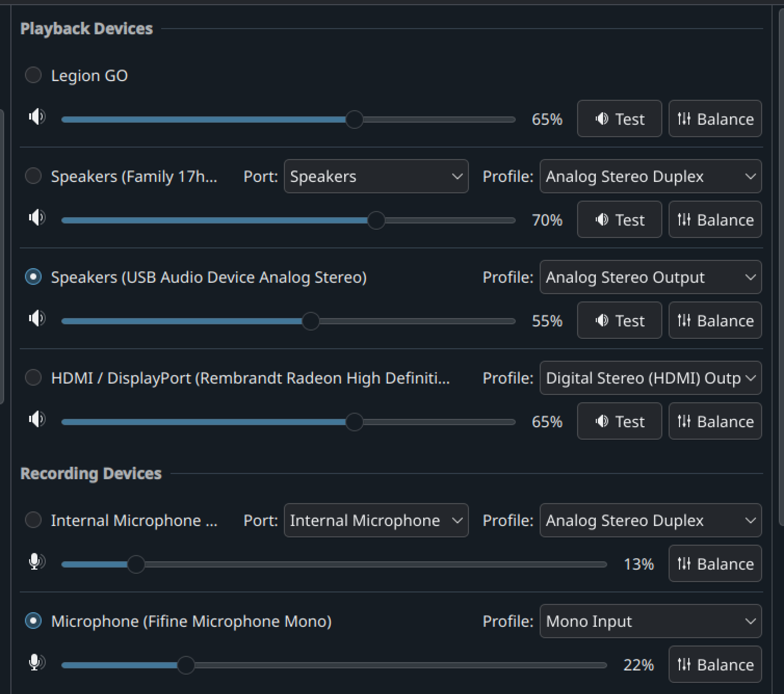
Task: Click Test for HDMI / DisplayPort output
Action: tap(619, 421)
